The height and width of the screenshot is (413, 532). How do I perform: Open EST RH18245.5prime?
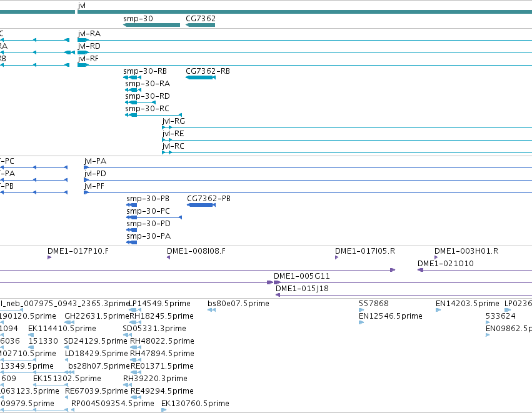pyautogui.click(x=161, y=316)
